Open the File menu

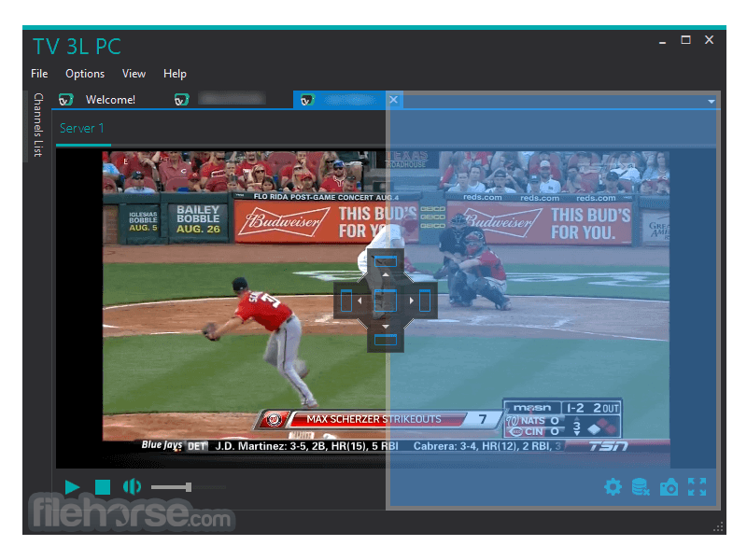click(x=39, y=74)
